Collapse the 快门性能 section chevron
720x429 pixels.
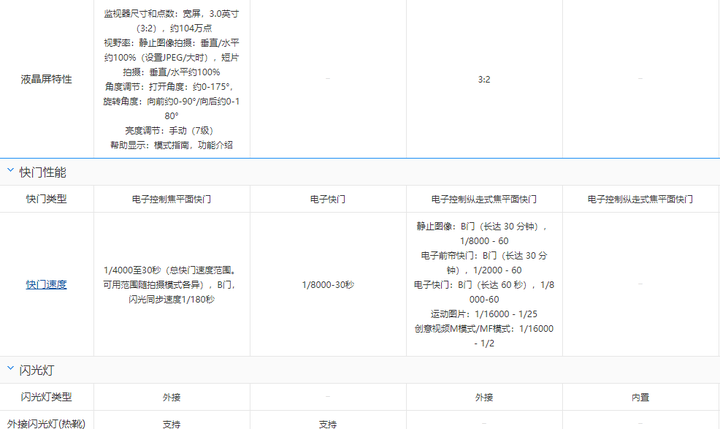(x=11, y=170)
